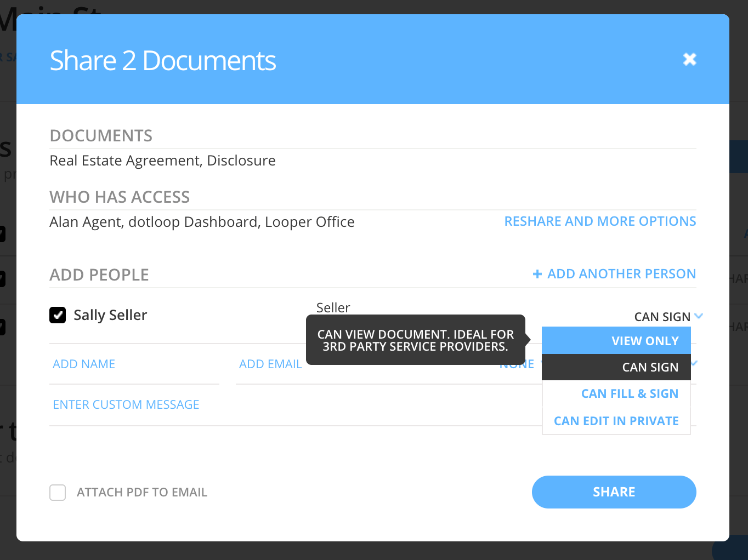Click the SHARE button
The width and height of the screenshot is (748, 560).
(x=614, y=492)
